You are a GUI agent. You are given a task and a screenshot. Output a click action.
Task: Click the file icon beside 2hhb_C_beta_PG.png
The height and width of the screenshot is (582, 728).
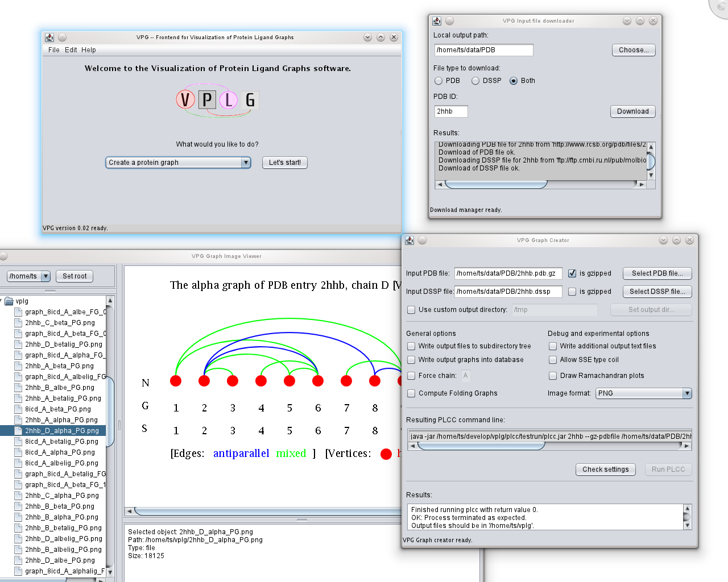click(18, 323)
